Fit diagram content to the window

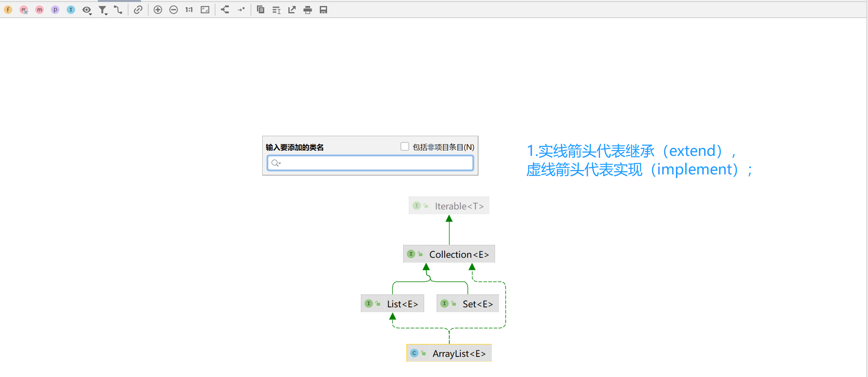[x=205, y=10]
